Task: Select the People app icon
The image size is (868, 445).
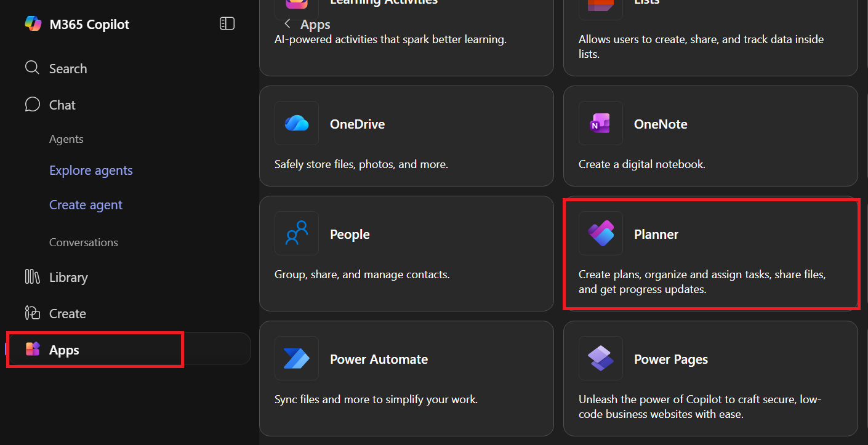Action: click(x=296, y=233)
